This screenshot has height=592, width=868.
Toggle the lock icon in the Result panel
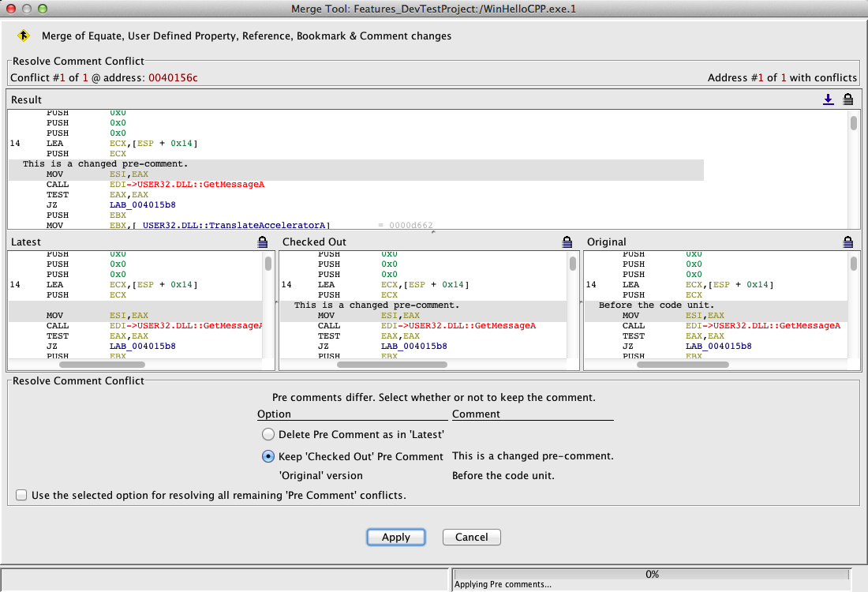(848, 99)
